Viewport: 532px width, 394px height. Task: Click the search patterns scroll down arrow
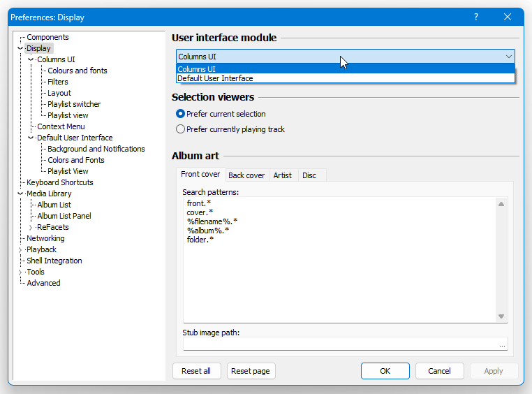pyautogui.click(x=501, y=316)
